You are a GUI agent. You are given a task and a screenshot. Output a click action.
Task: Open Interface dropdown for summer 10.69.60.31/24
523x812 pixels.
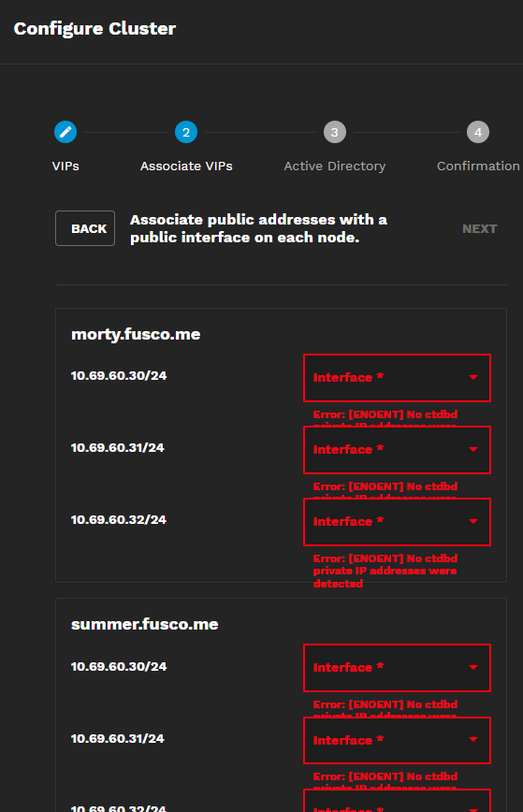tap(397, 740)
